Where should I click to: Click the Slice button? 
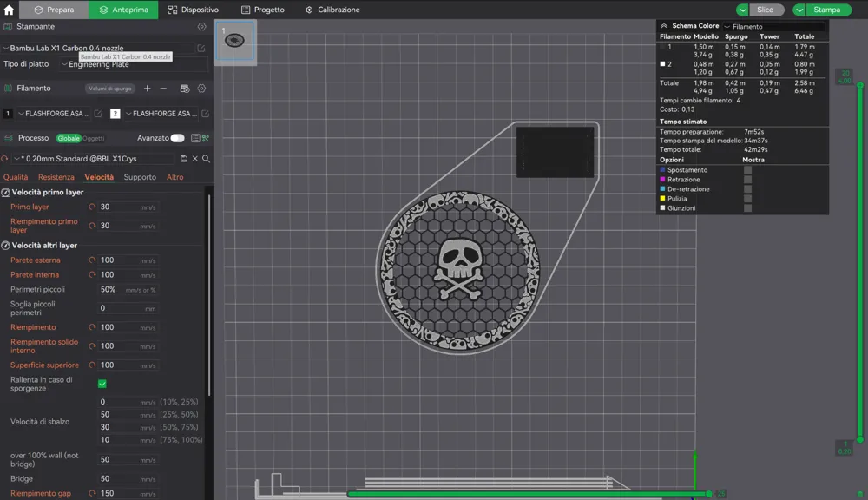pos(766,10)
